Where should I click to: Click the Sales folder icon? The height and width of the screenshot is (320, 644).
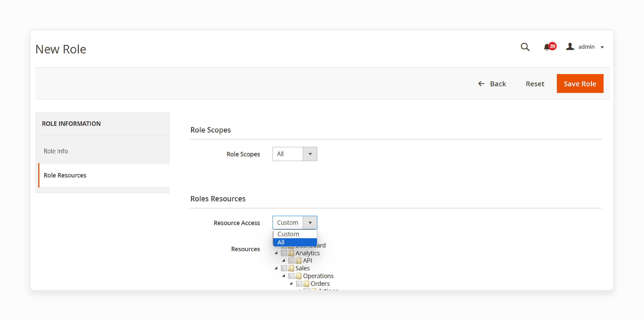point(291,268)
